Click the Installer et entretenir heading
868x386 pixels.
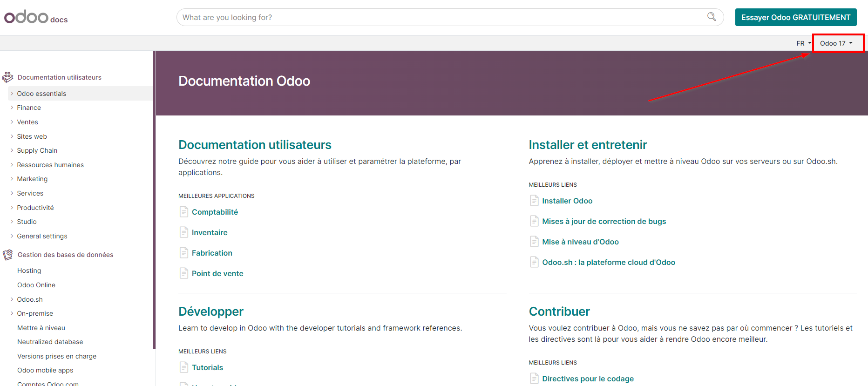coord(588,145)
